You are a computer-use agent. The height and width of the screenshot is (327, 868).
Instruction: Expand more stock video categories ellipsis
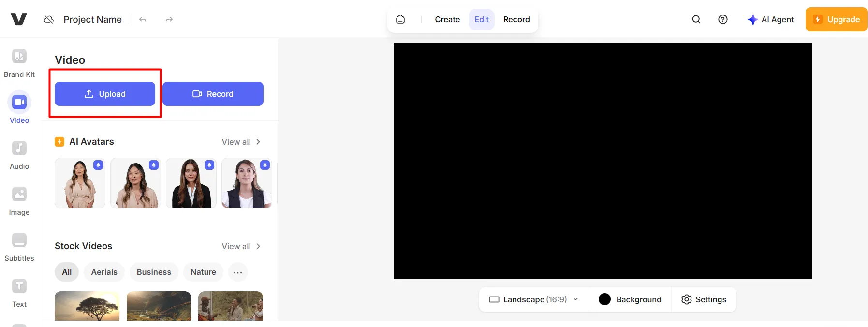237,272
